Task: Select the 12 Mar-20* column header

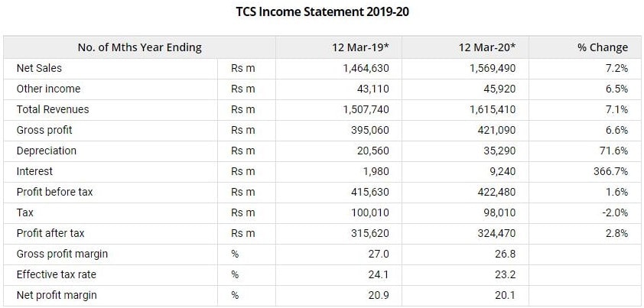Action: pyautogui.click(x=487, y=47)
